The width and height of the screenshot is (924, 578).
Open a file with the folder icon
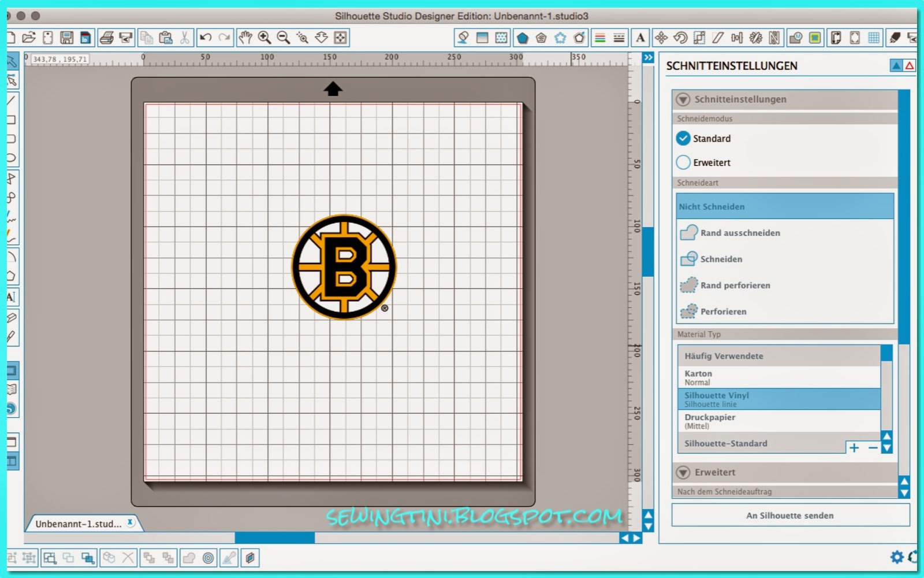click(29, 38)
